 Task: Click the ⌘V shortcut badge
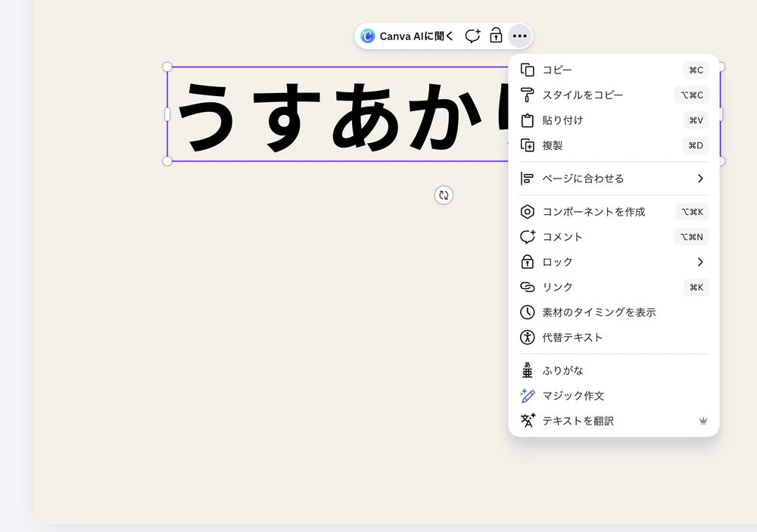coord(696,120)
